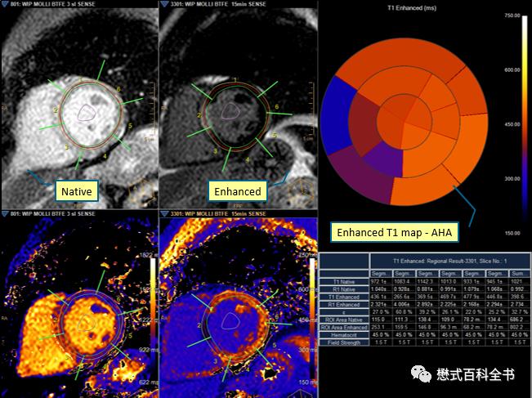Select the 'R1 Native' row header
Screen dimensions: 532x398
click(x=344, y=289)
